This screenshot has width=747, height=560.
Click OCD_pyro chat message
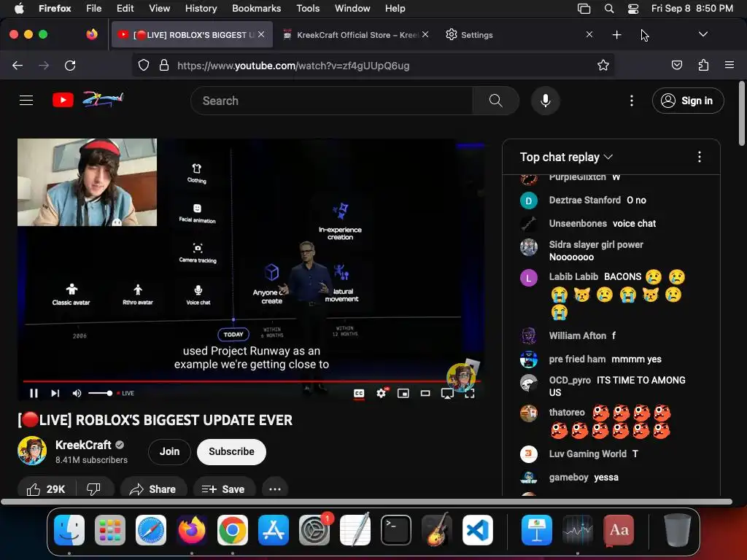point(617,386)
